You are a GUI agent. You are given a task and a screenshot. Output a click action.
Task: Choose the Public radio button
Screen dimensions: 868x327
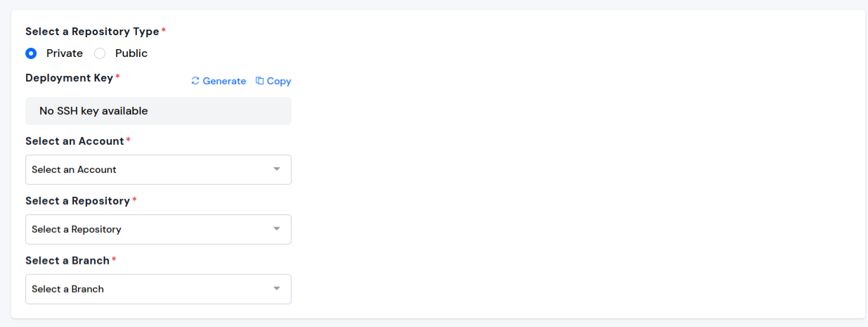[100, 53]
